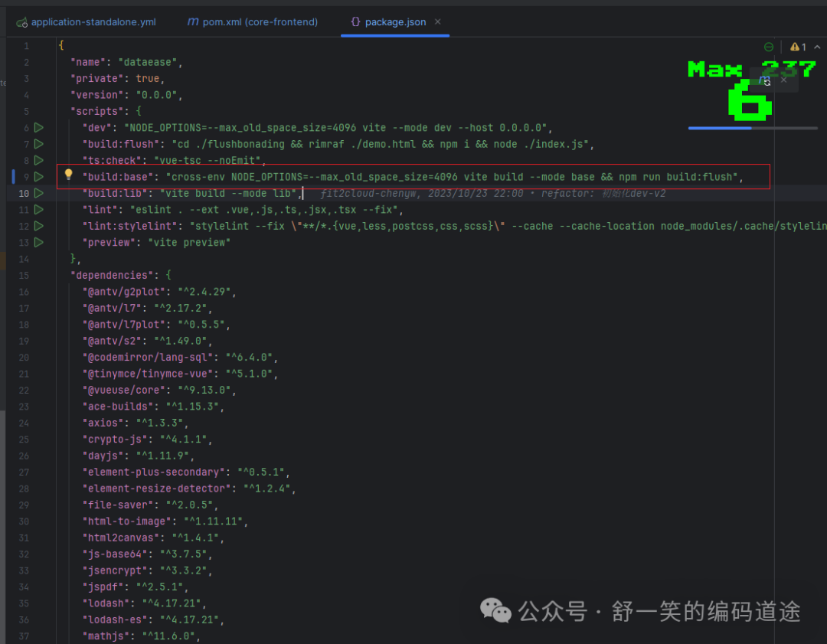Click the green circle icon beside warnings
Image resolution: width=827 pixels, height=644 pixels.
coord(769,47)
